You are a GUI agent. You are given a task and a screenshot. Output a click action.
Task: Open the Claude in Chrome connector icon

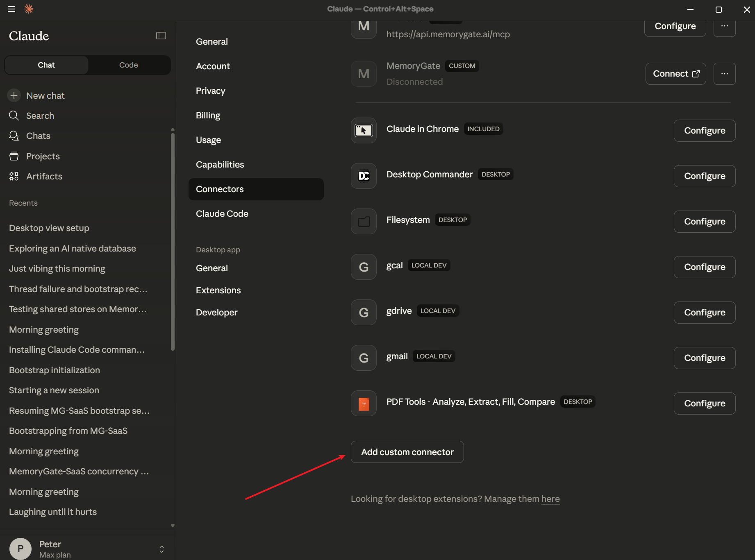[x=363, y=130]
